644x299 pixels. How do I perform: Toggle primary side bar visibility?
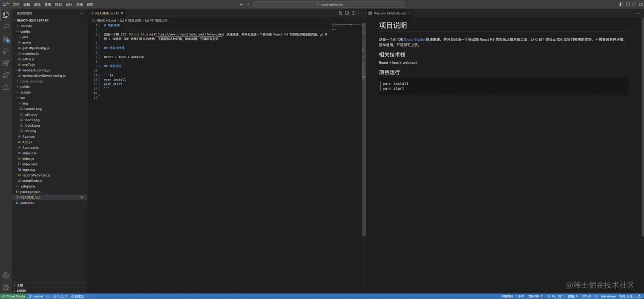(x=621, y=4)
